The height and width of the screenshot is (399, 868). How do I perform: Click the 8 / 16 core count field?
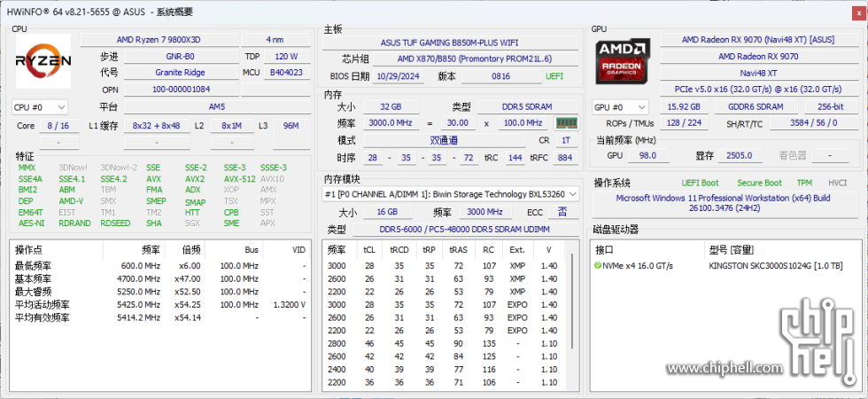click(x=58, y=126)
